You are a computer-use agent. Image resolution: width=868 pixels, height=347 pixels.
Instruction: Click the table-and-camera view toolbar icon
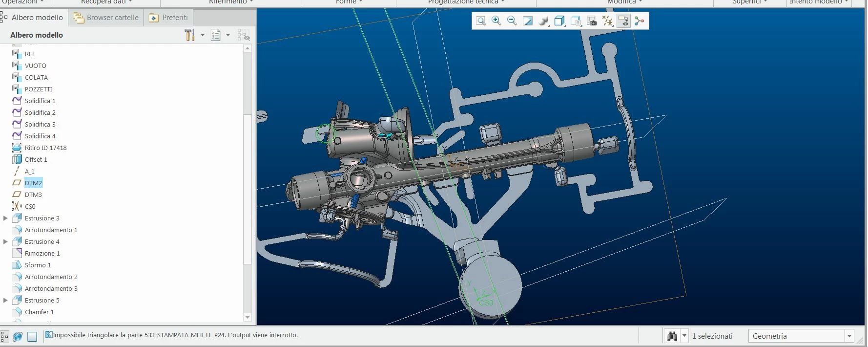click(x=592, y=21)
